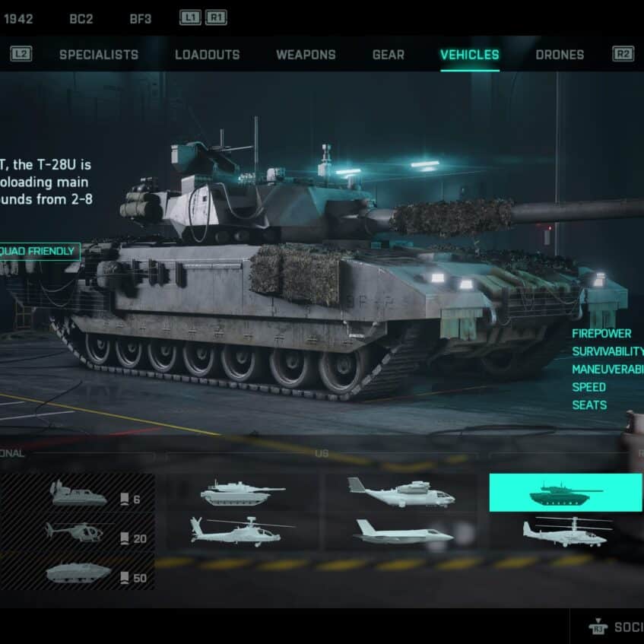Switch era to BF3

point(141,19)
